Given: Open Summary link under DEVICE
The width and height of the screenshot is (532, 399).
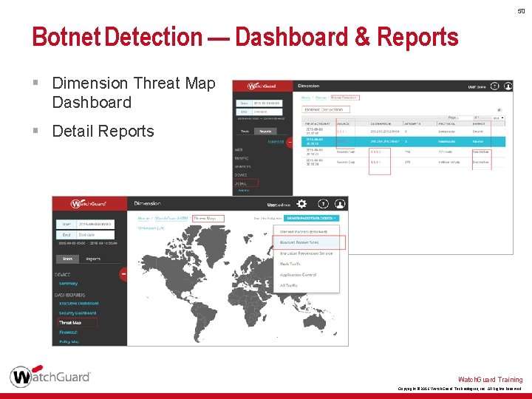Looking at the screenshot, I should pos(68,283).
